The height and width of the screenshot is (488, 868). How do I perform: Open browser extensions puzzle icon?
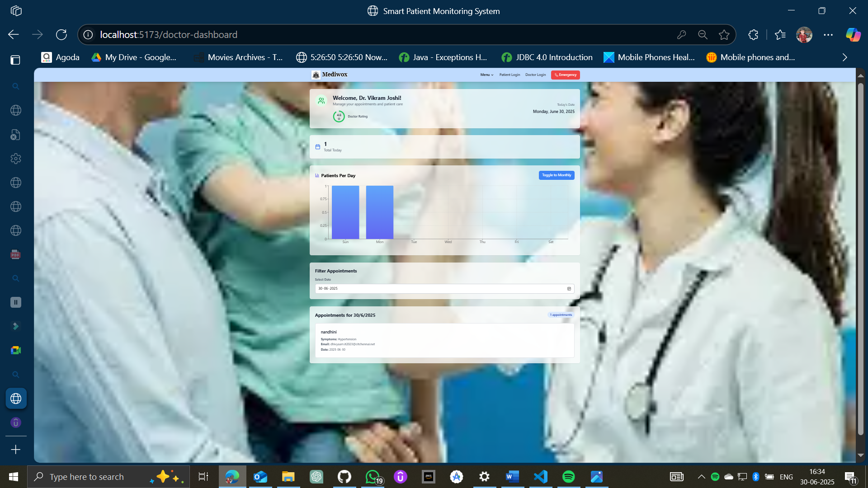[753, 35]
